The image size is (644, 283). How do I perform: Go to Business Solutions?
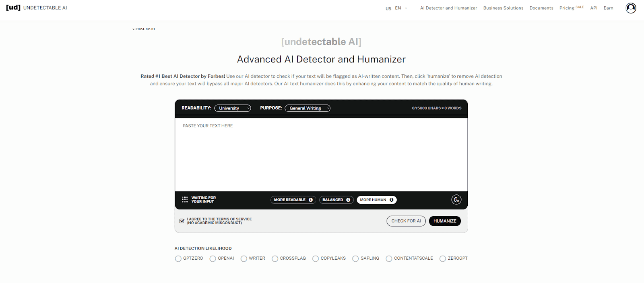[504, 8]
